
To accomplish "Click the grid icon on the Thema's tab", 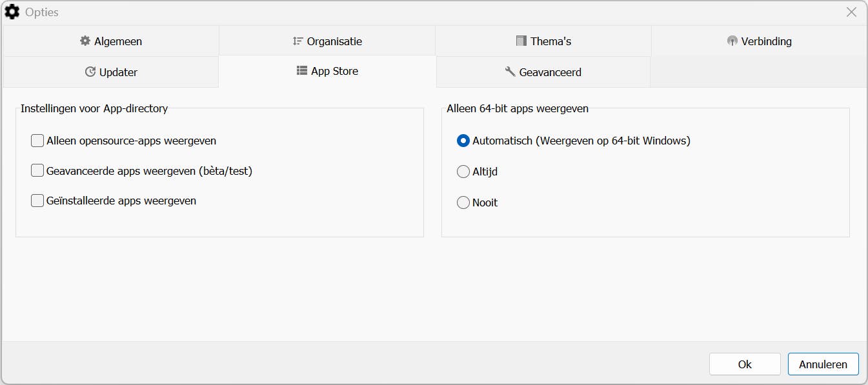I will 520,41.
